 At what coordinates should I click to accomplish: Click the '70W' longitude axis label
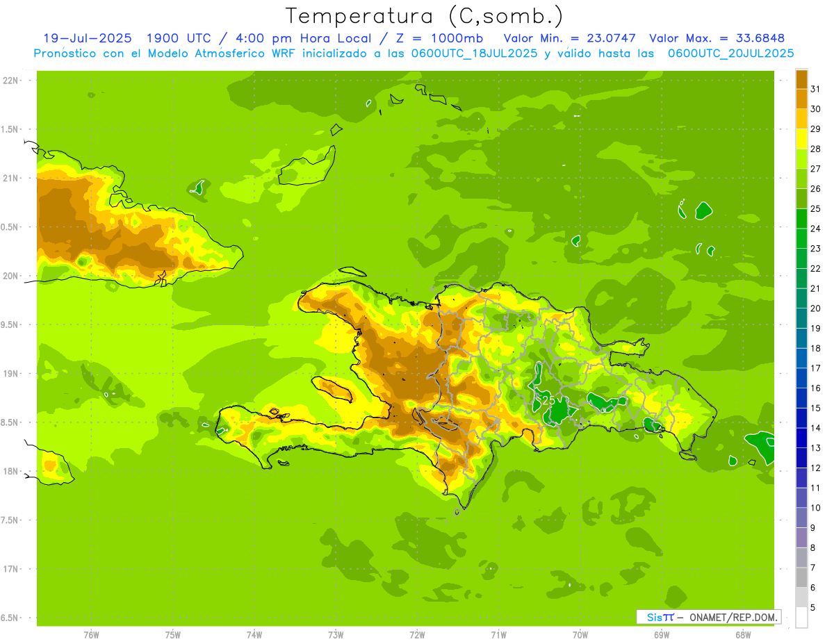point(580,634)
